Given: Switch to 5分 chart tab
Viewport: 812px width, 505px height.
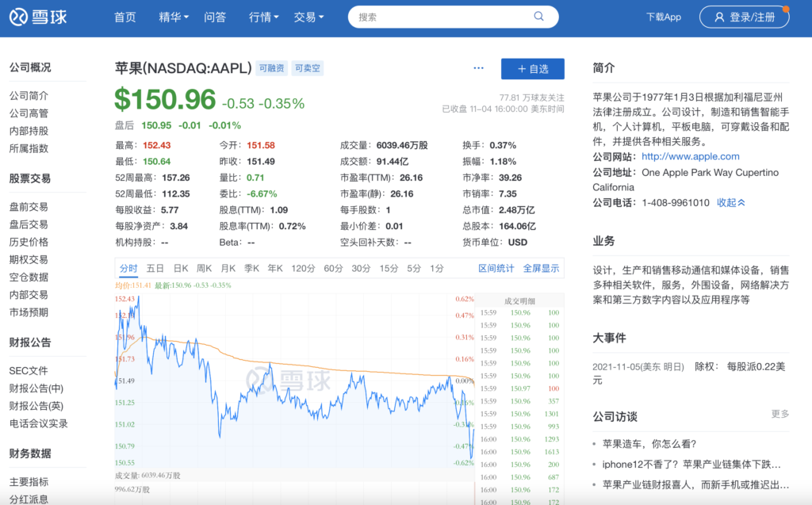Looking at the screenshot, I should [x=414, y=268].
